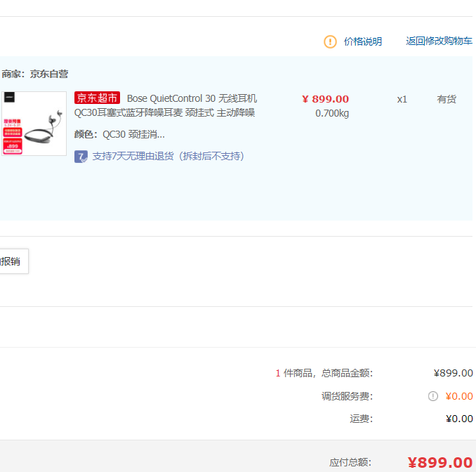This screenshot has width=476, height=472.
Task: Click the black ¥0.00 shipping fee value
Action: pos(459,419)
